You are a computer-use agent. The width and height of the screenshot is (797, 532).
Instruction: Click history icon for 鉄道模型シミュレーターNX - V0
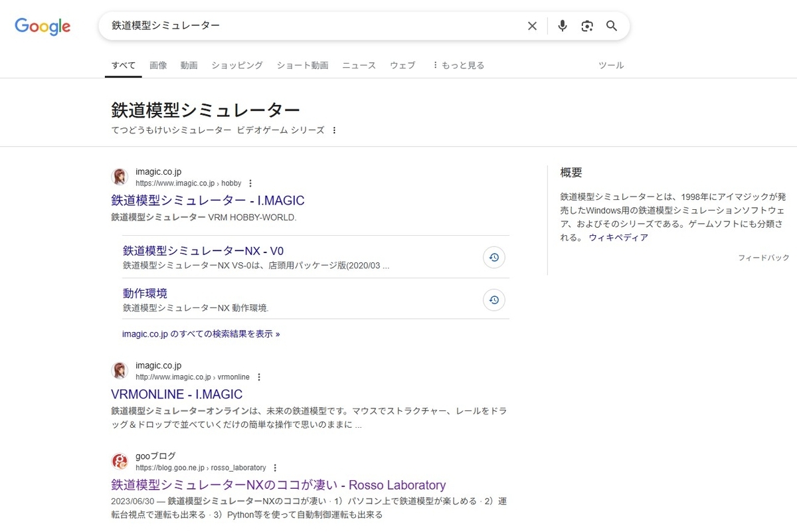[x=494, y=258]
